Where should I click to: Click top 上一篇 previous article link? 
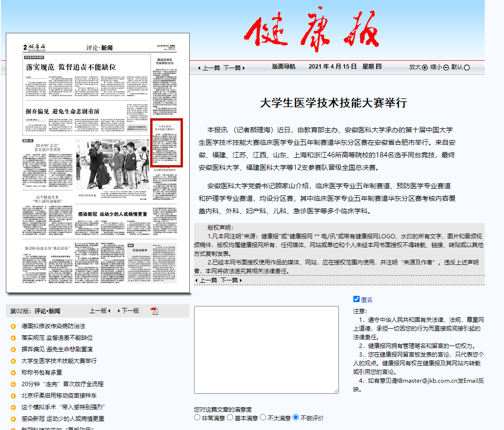point(209,68)
